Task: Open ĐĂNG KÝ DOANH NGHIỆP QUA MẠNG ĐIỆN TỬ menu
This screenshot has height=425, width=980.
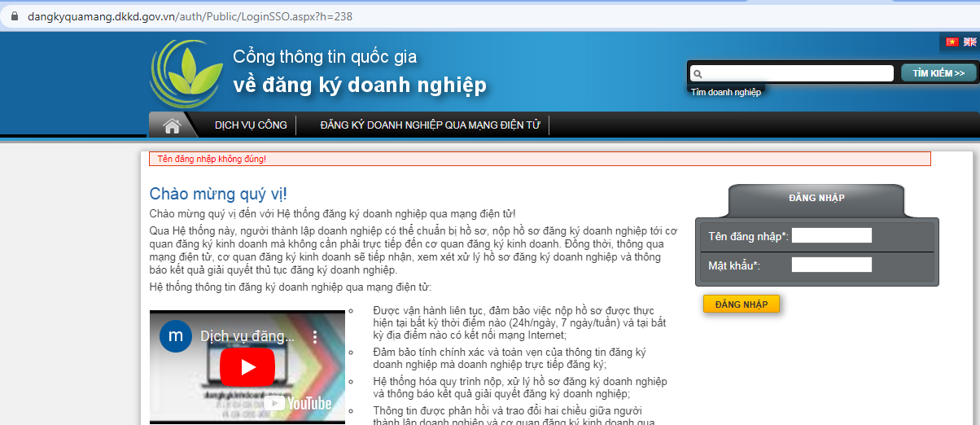Action: coord(430,125)
